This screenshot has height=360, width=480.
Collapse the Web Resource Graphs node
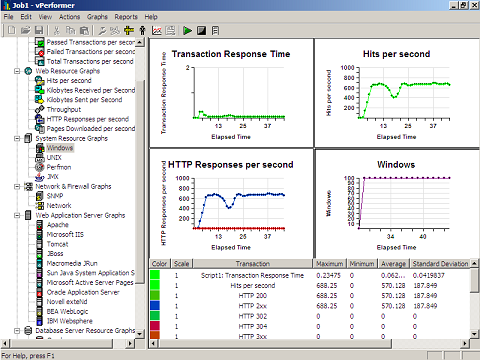pyautogui.click(x=17, y=71)
